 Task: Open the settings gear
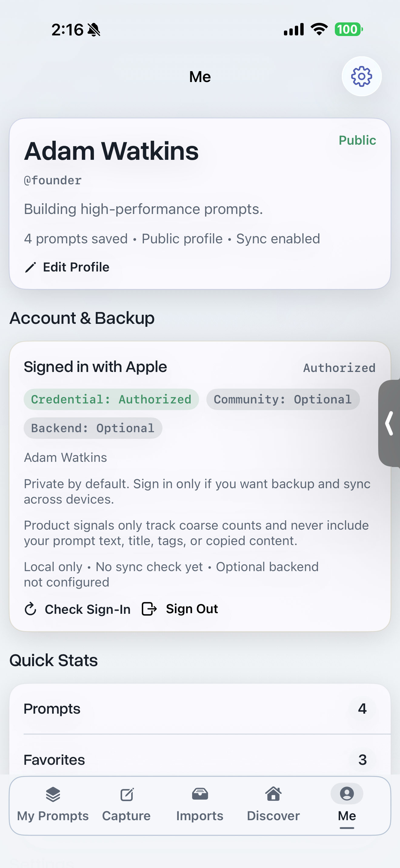coord(361,77)
